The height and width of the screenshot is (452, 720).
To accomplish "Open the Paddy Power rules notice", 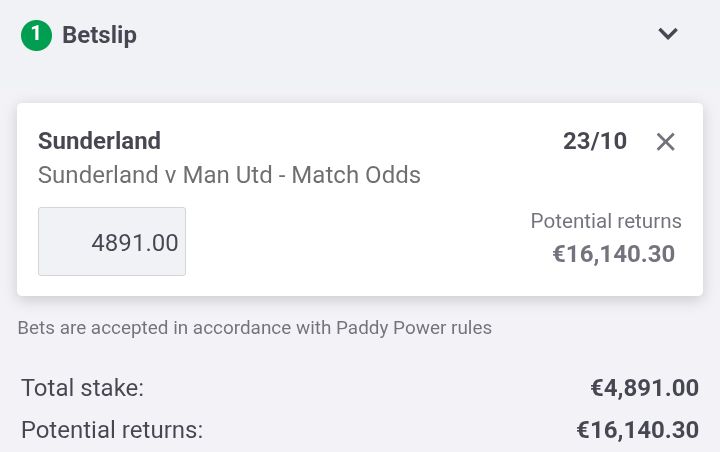I will [254, 328].
